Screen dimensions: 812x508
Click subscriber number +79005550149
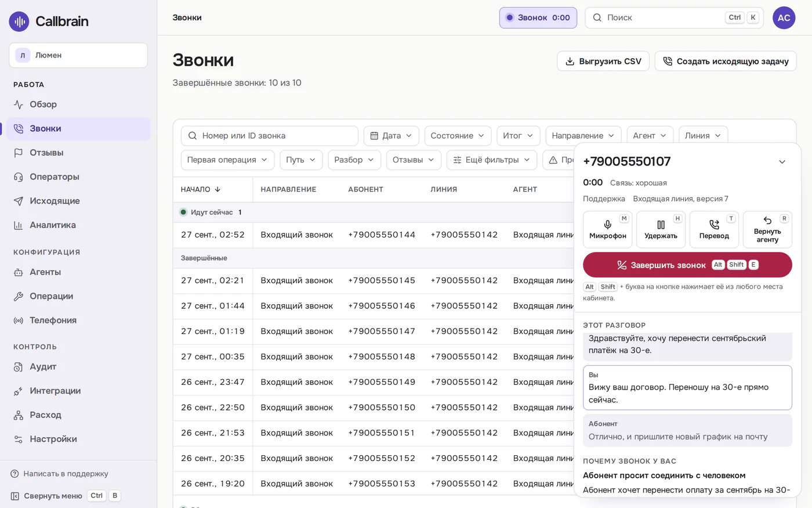point(382,382)
